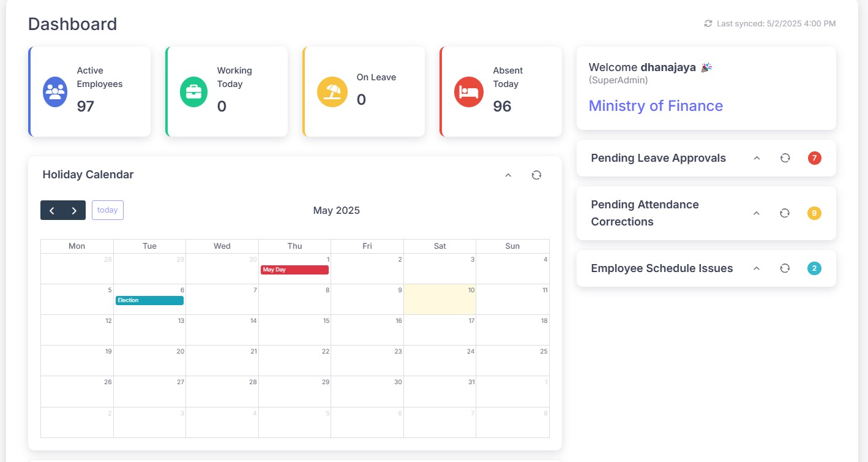The width and height of the screenshot is (868, 462).
Task: Select the May Day holiday event
Action: [294, 270]
